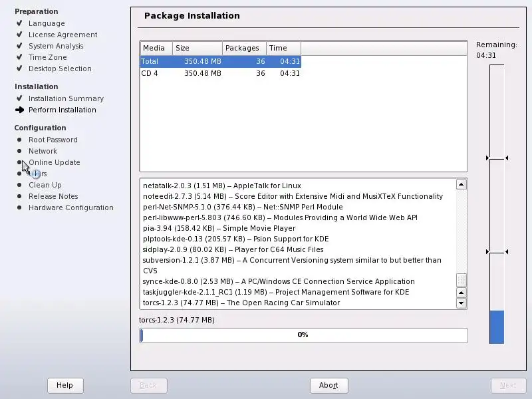532x399 pixels.
Task: Click the sidplay-2.0.9 log entry
Action: pos(233,249)
